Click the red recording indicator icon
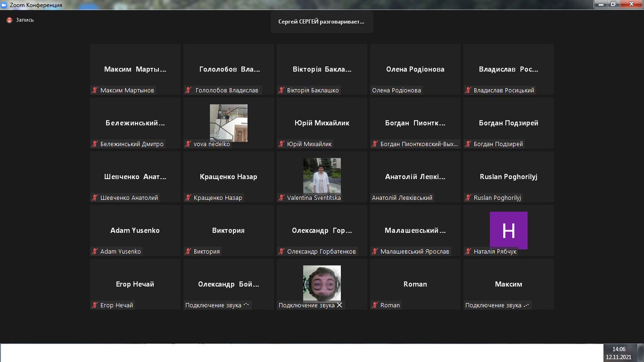The image size is (644, 362). click(x=9, y=20)
